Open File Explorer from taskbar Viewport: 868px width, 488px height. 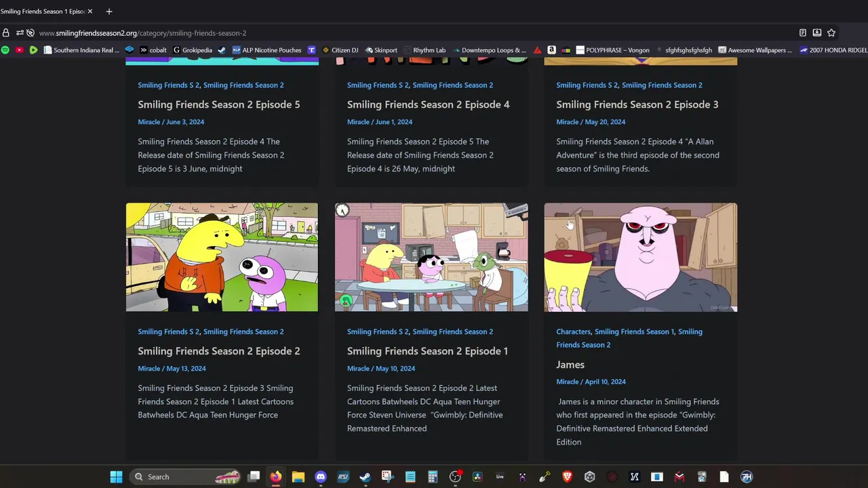point(298,476)
